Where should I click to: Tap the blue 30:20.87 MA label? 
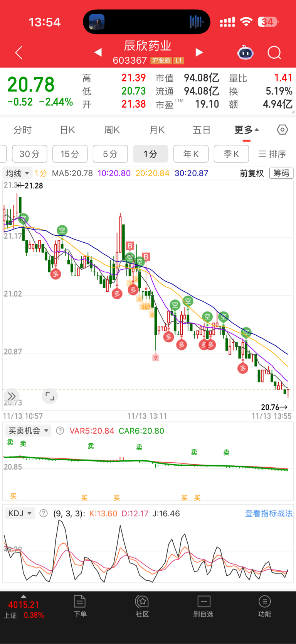click(x=192, y=173)
